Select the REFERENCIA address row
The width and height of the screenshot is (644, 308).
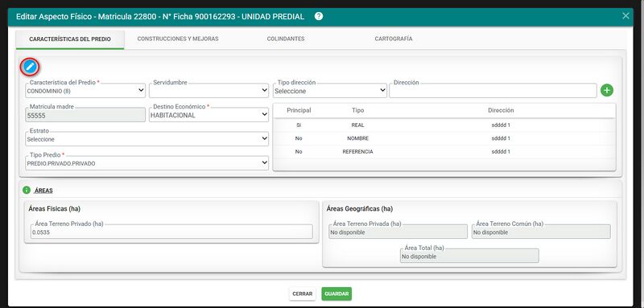pyautogui.click(x=444, y=152)
